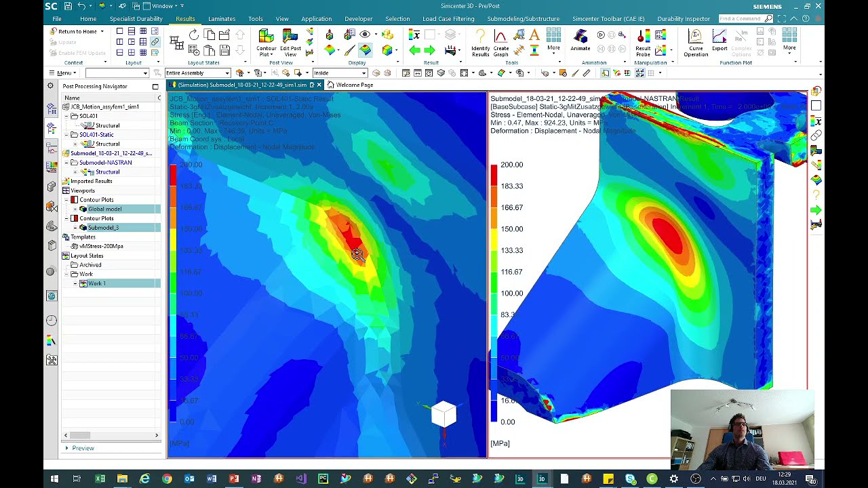Screen dimensions: 868x488
Task: Click the Identify Results icon
Action: tap(480, 41)
